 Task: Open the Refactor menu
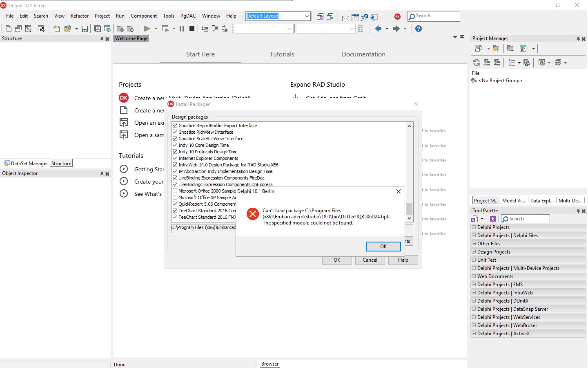point(80,16)
